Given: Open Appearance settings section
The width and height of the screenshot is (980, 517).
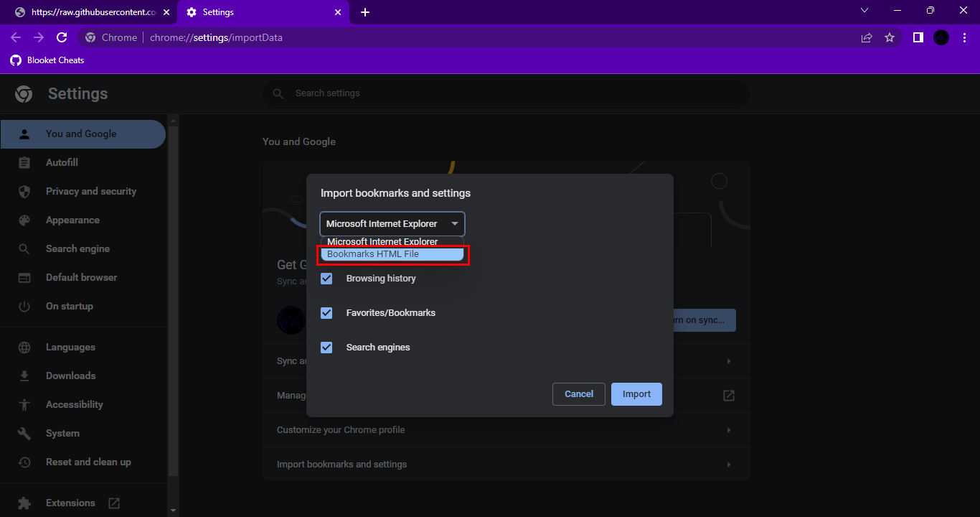Looking at the screenshot, I should [83, 220].
